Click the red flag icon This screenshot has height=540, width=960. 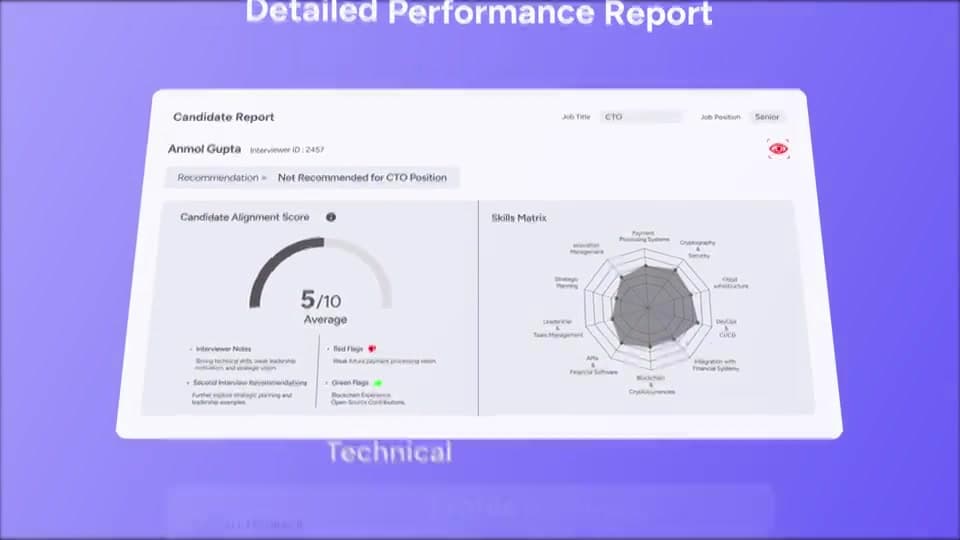[x=371, y=349]
